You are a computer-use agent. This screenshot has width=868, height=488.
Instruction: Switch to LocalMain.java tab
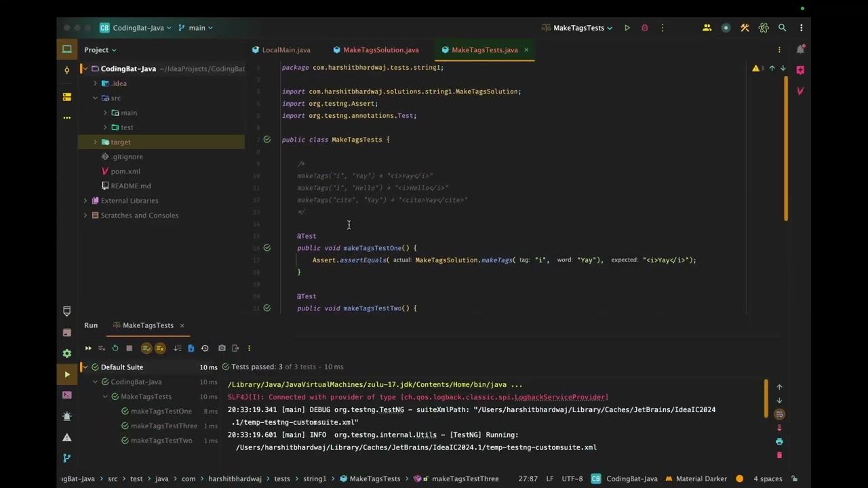point(281,49)
